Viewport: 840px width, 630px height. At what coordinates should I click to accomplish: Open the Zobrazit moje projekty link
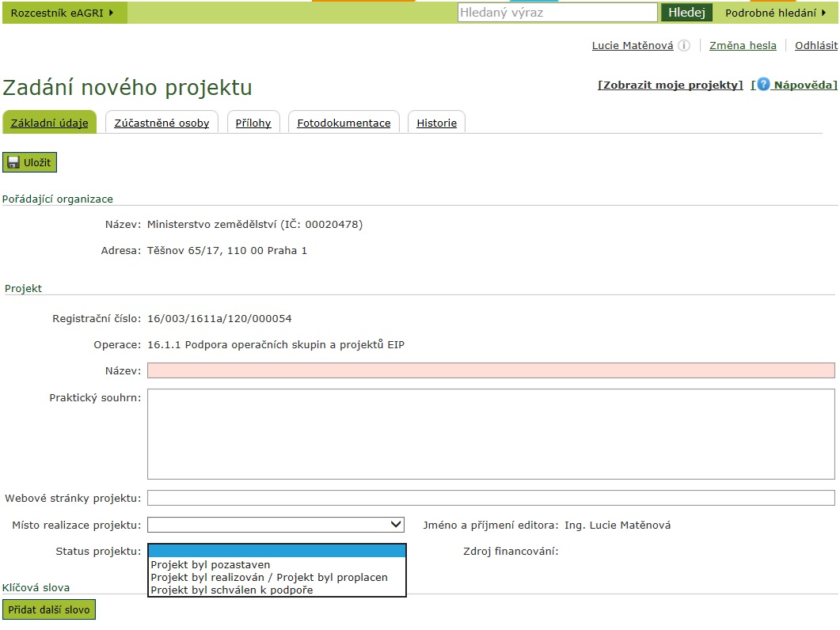tap(671, 85)
